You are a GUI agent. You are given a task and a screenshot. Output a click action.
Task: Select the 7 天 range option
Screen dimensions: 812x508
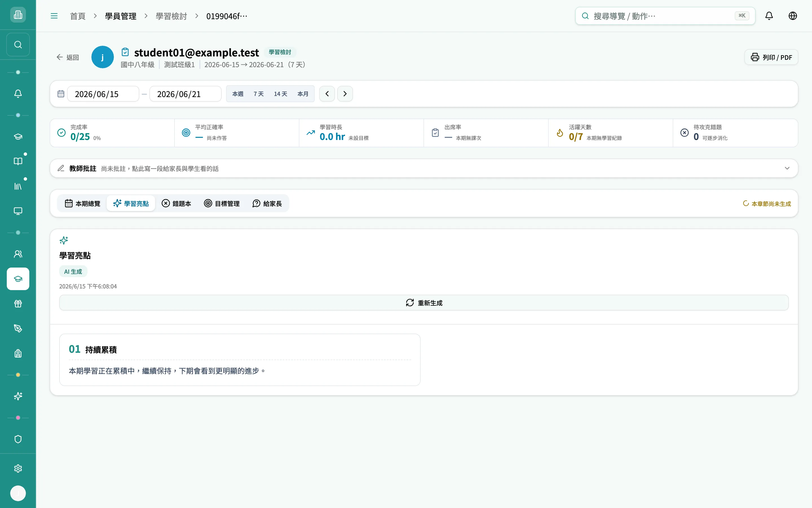(259, 94)
